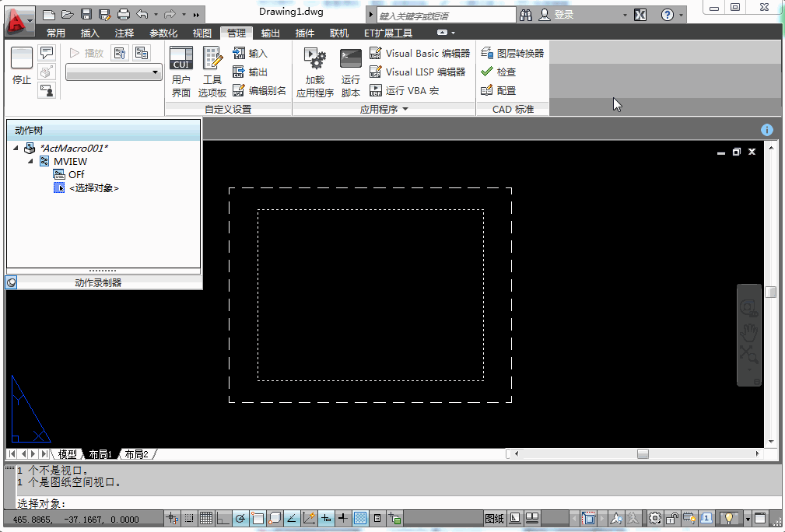Click the 图纸 paper space button

pyautogui.click(x=494, y=519)
